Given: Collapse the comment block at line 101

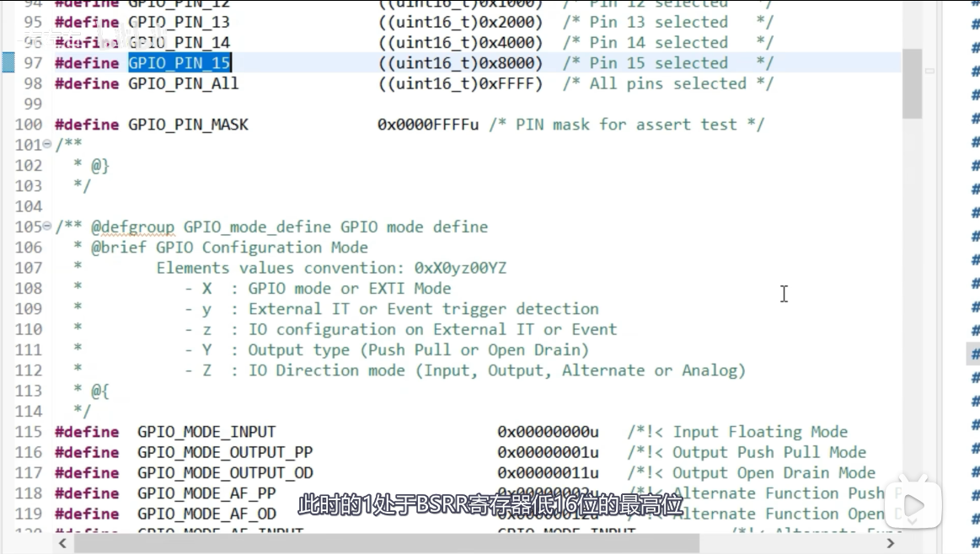Looking at the screenshot, I should point(47,145).
